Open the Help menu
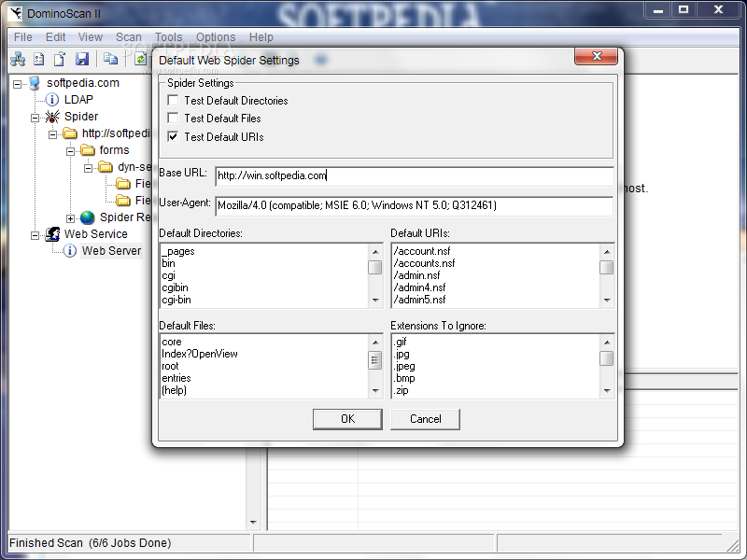 261,37
